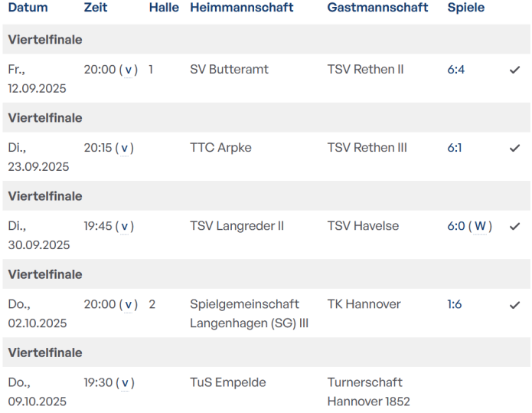Click the checkmark icon in the TTC Arpke row
This screenshot has width=532, height=413.
coord(514,148)
